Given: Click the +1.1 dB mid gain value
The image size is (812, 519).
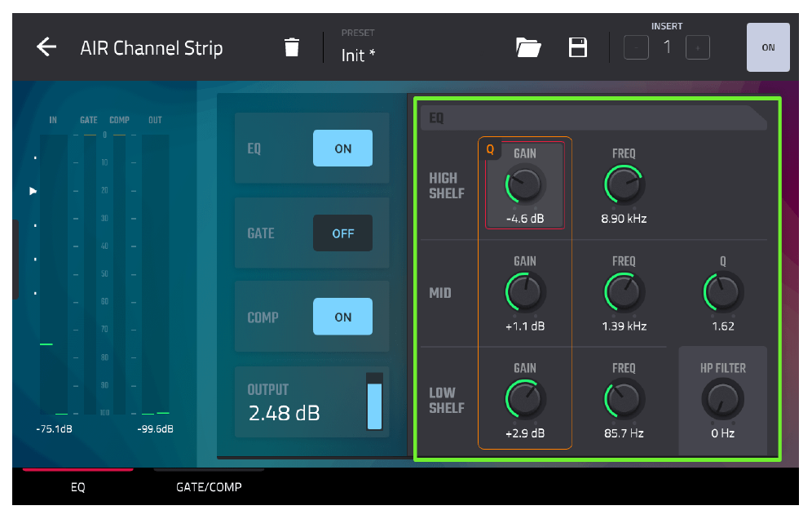Looking at the screenshot, I should pos(525,326).
